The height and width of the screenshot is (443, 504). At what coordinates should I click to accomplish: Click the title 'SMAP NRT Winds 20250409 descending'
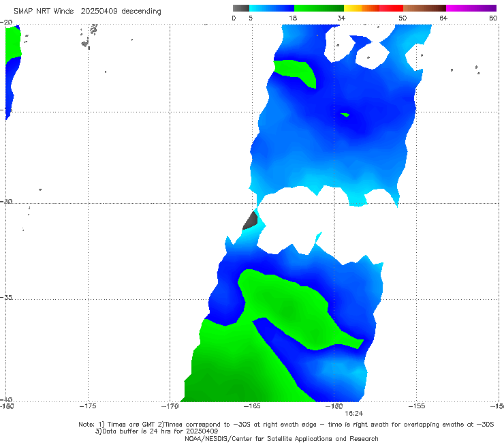[x=87, y=11]
